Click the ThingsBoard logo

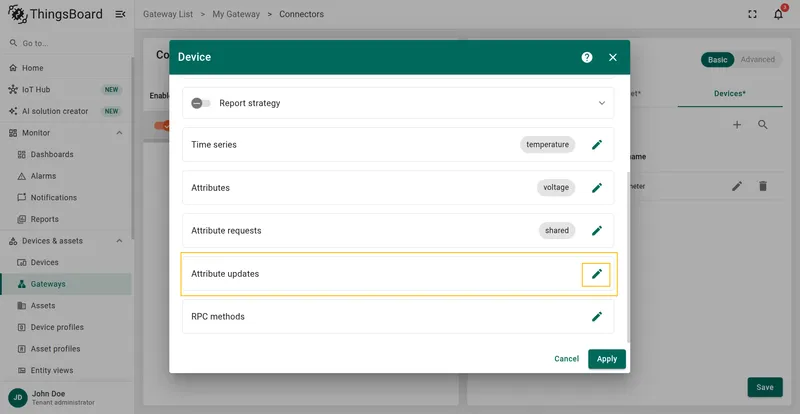pos(55,14)
